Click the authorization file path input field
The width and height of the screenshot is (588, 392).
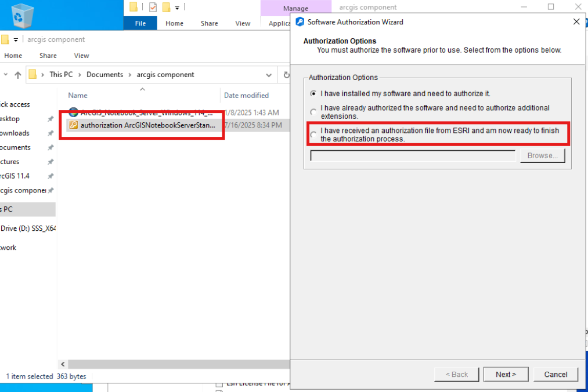[413, 155]
